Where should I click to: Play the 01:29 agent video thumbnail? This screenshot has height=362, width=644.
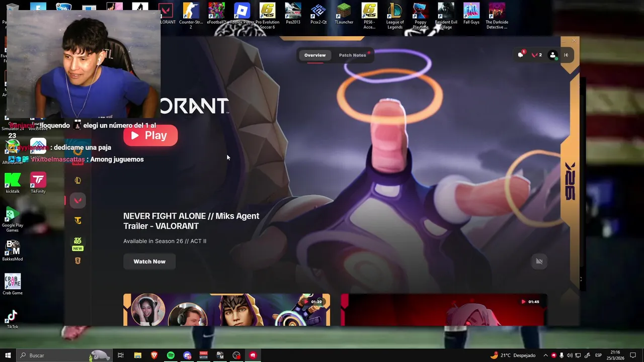[226, 310]
